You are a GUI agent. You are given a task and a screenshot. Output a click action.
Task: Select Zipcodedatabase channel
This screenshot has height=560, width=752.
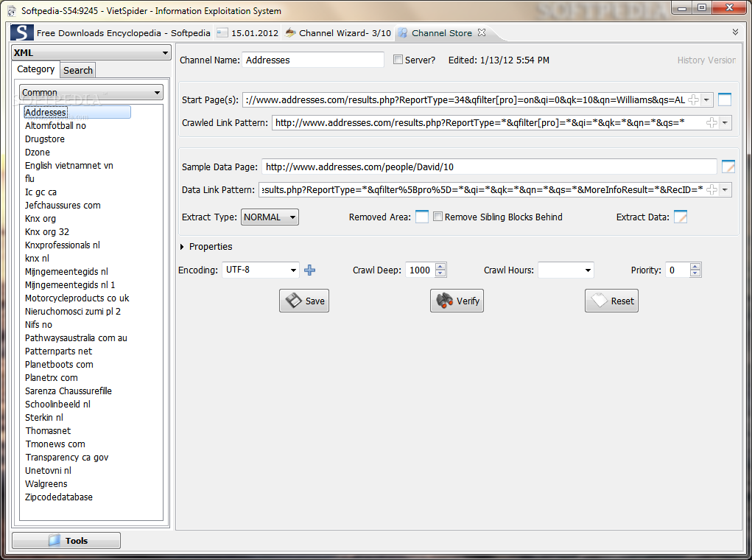58,497
